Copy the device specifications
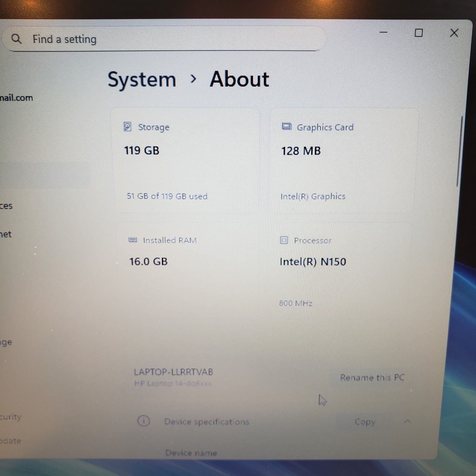Screen dimensions: 476x476 pos(365,422)
